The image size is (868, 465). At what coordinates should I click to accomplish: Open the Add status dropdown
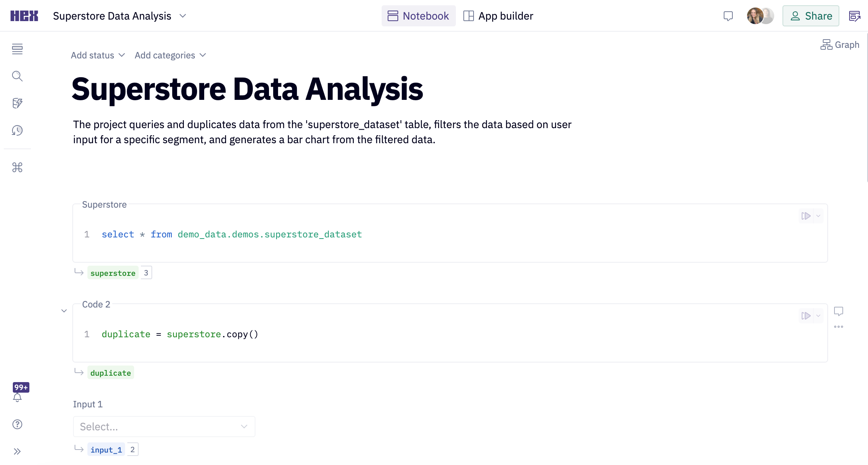pyautogui.click(x=97, y=55)
